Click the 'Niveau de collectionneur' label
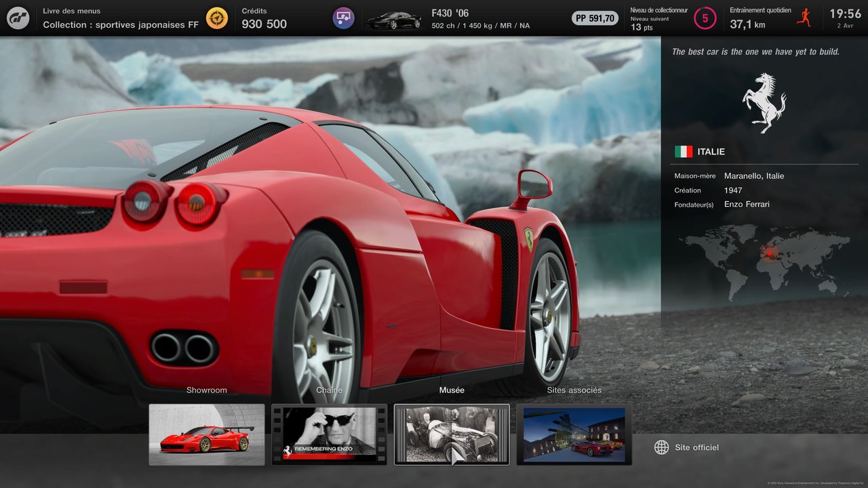 (x=659, y=10)
